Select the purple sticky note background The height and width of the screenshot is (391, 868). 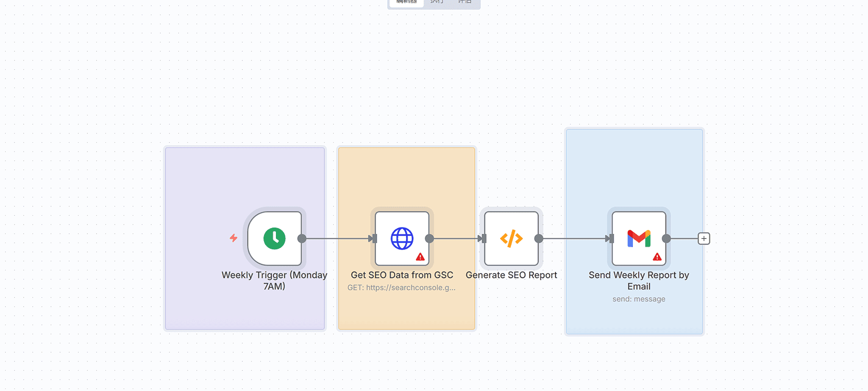(x=207, y=181)
